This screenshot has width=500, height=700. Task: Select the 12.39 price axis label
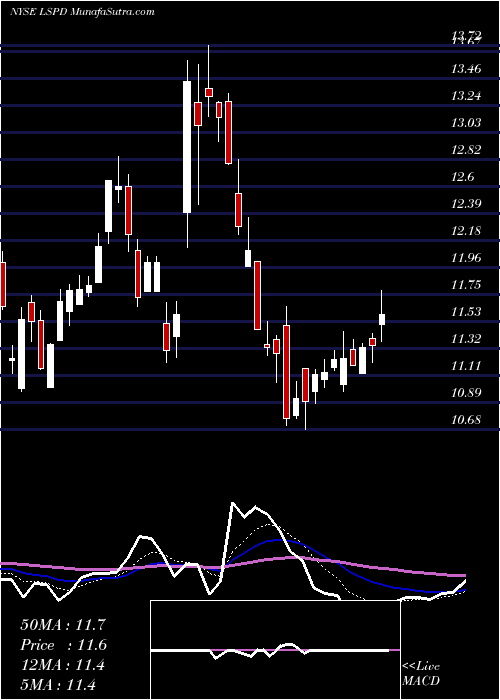tap(467, 204)
